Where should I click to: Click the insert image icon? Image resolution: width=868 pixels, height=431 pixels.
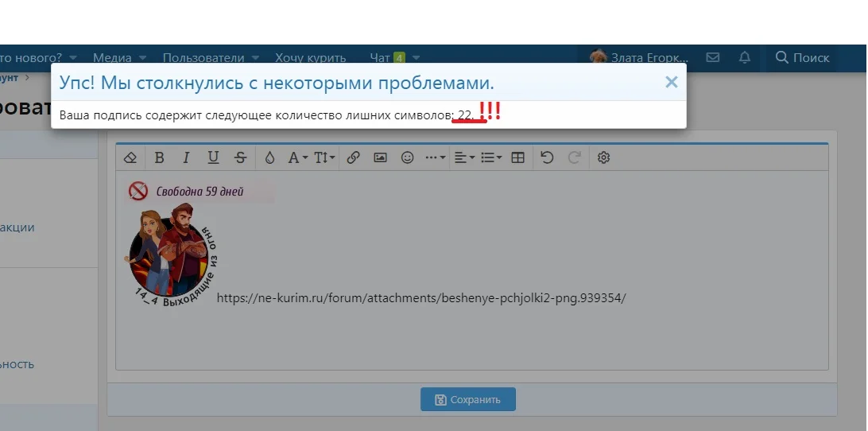point(380,158)
